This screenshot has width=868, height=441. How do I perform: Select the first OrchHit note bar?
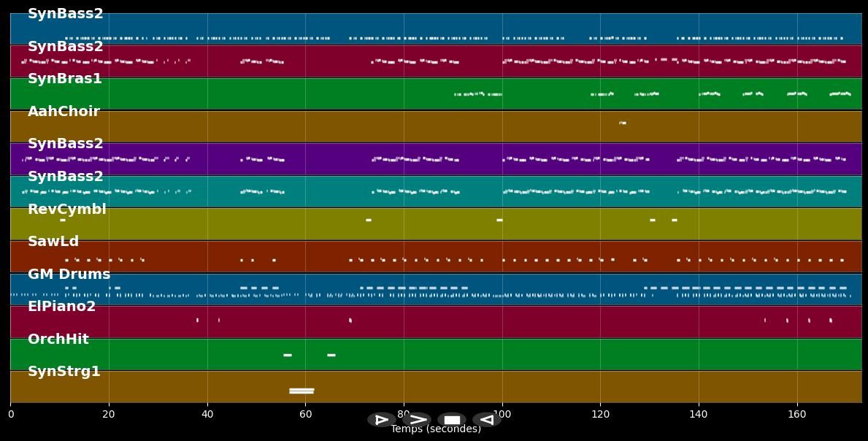[288, 355]
